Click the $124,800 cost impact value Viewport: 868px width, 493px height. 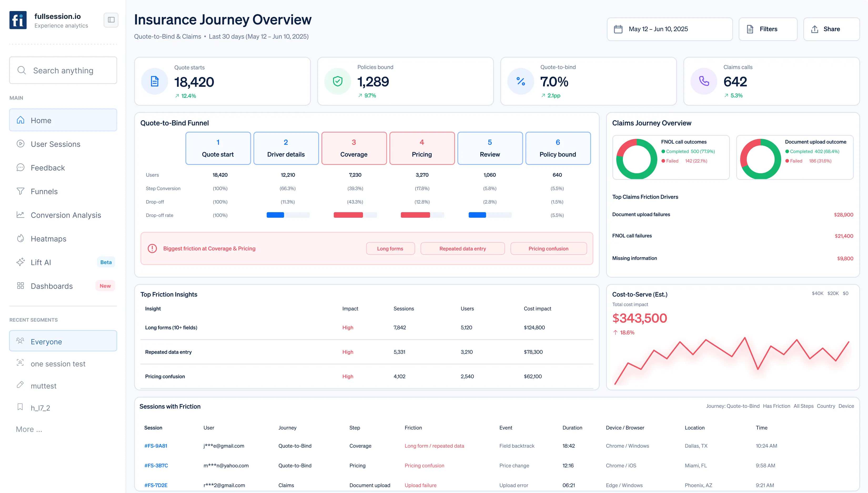click(x=534, y=327)
